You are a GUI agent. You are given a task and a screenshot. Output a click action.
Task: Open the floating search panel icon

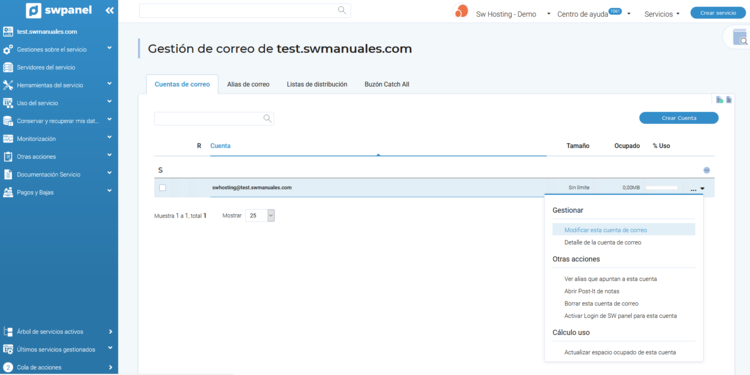(x=740, y=37)
